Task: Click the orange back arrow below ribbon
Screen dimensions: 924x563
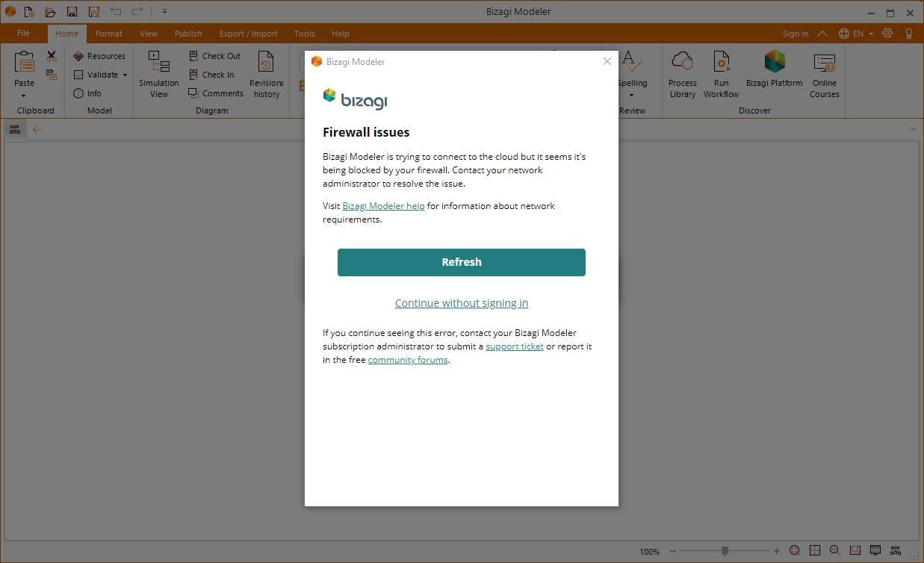Action: [x=37, y=130]
